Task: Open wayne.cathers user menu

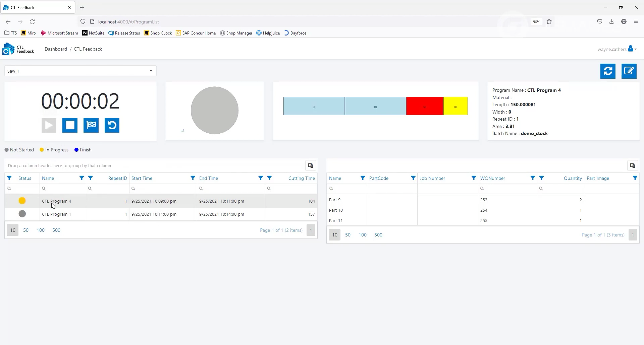Action: coord(617,49)
